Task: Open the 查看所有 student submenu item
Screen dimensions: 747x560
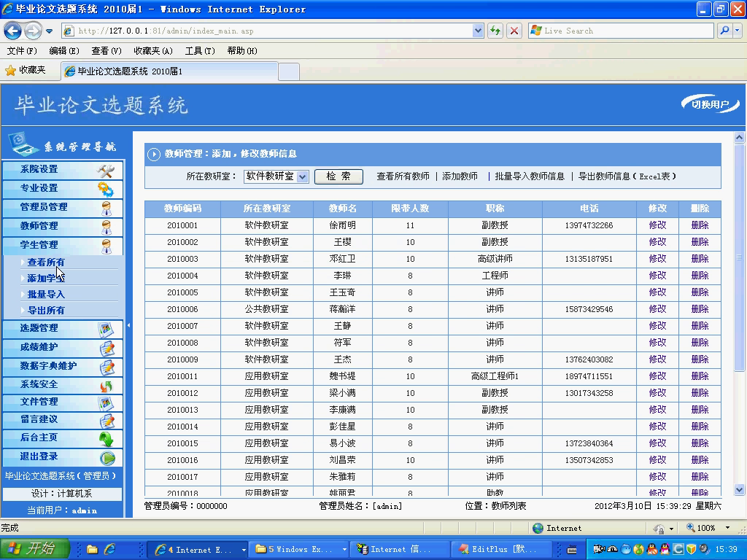Action: (x=46, y=262)
